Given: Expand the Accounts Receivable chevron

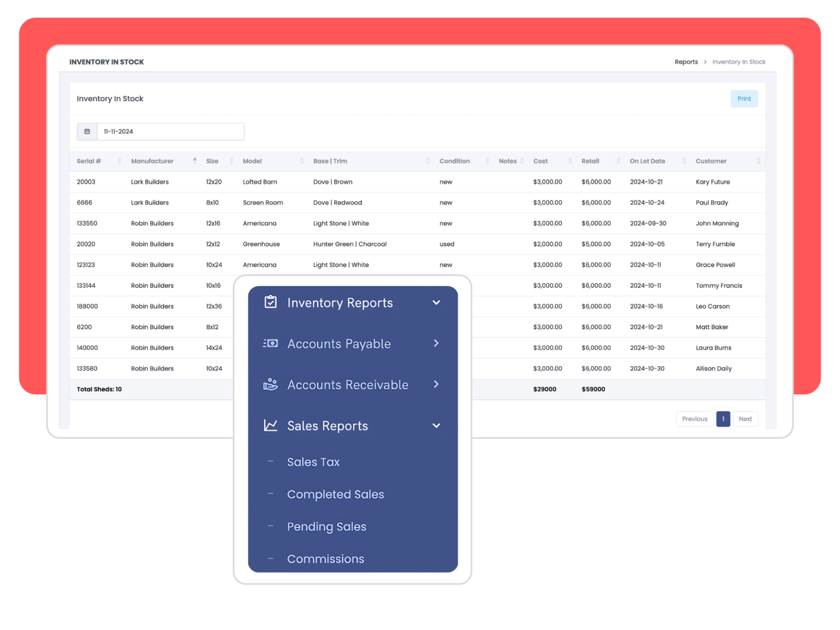Looking at the screenshot, I should pyautogui.click(x=436, y=384).
